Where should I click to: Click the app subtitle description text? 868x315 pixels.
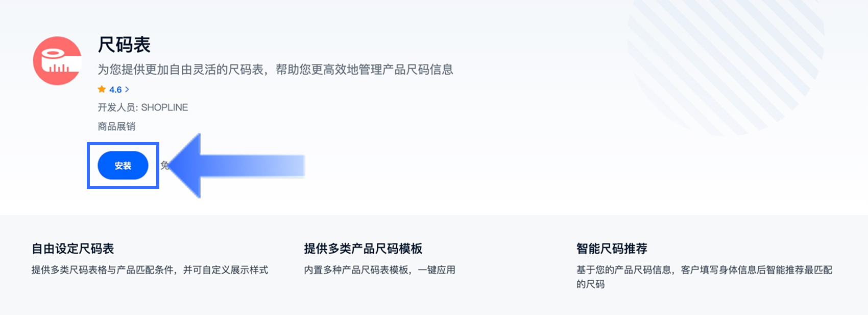click(275, 70)
